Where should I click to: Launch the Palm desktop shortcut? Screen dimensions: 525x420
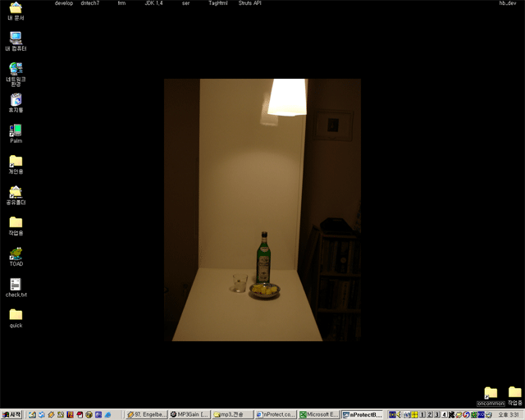point(16,131)
